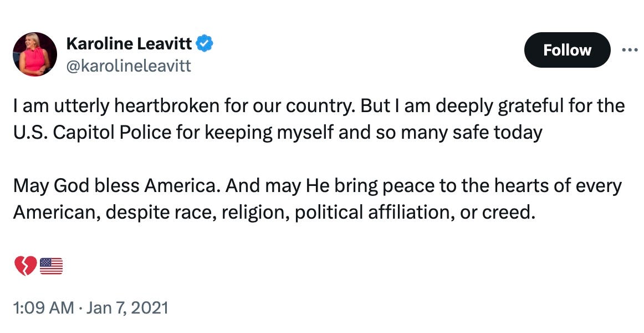The height and width of the screenshot is (333, 644).
Task: Expand options using the ellipsis control
Action: (630, 49)
